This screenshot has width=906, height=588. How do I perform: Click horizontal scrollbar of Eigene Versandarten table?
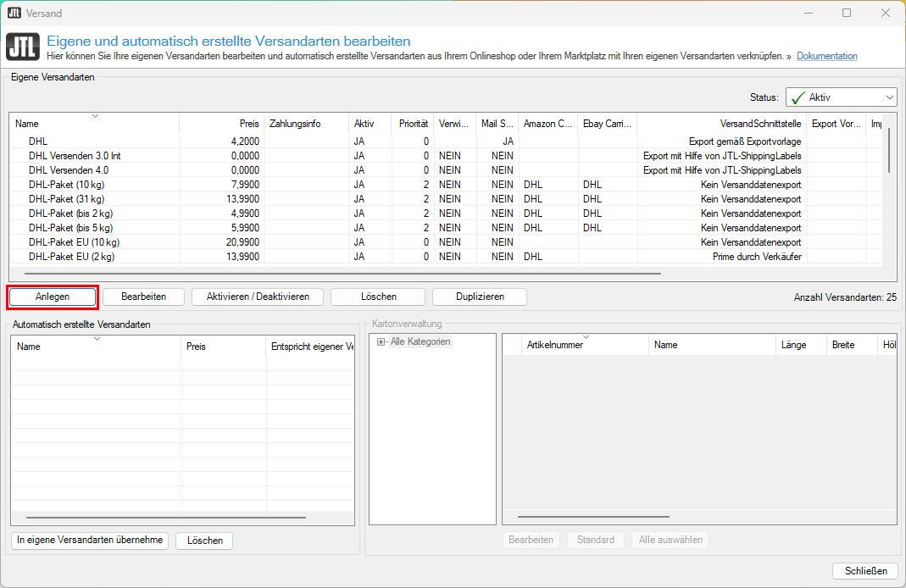(x=342, y=274)
